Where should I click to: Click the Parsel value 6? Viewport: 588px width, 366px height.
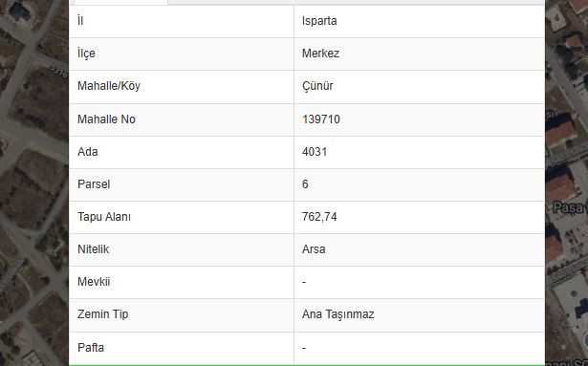tap(305, 184)
